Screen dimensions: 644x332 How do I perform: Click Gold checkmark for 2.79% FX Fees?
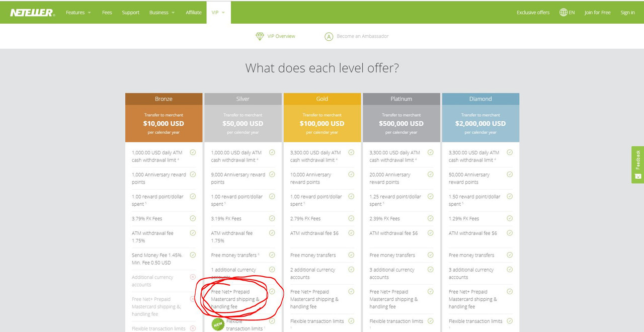tap(351, 218)
